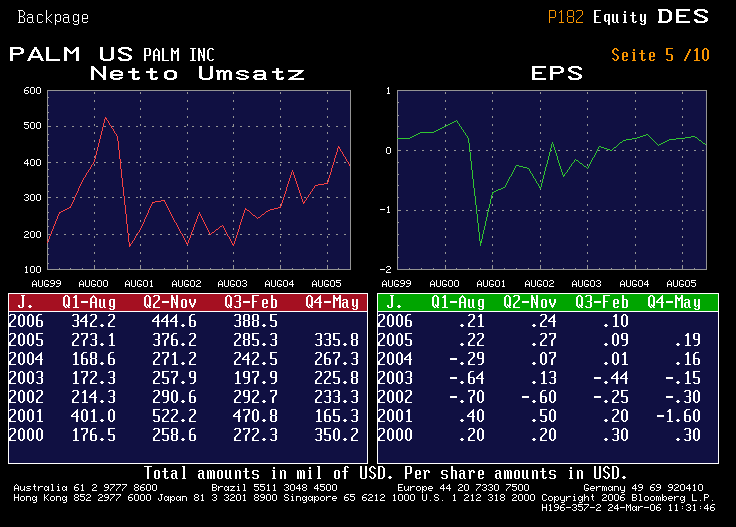Click revenue value 285.3 for 2005
The width and height of the screenshot is (736, 527).
point(255,340)
